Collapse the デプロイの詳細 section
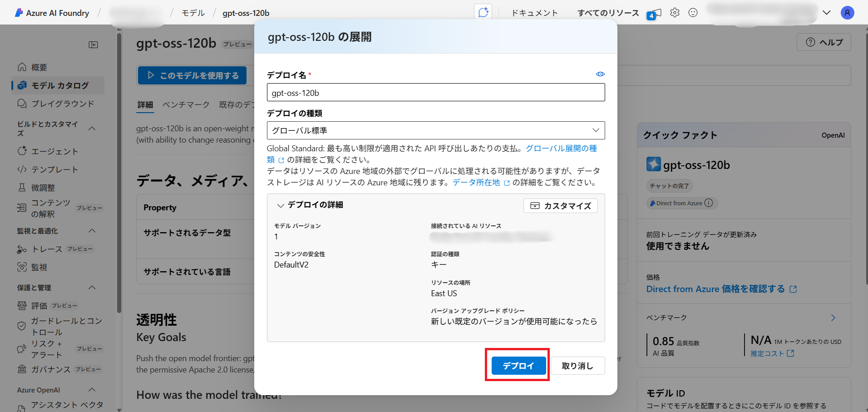Screen dimensions: 868x412 [x=281, y=205]
